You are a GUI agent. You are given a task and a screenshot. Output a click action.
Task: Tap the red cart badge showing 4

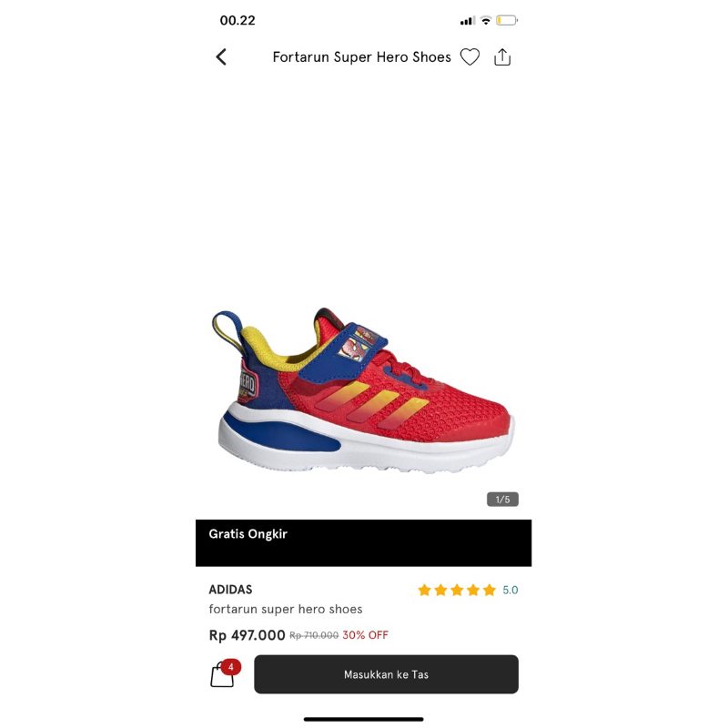coord(231,667)
